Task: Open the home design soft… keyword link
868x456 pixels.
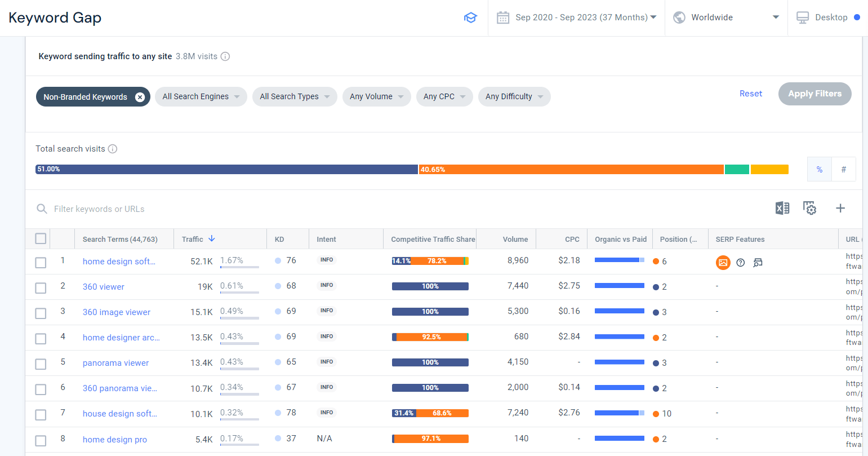Action: (x=119, y=262)
